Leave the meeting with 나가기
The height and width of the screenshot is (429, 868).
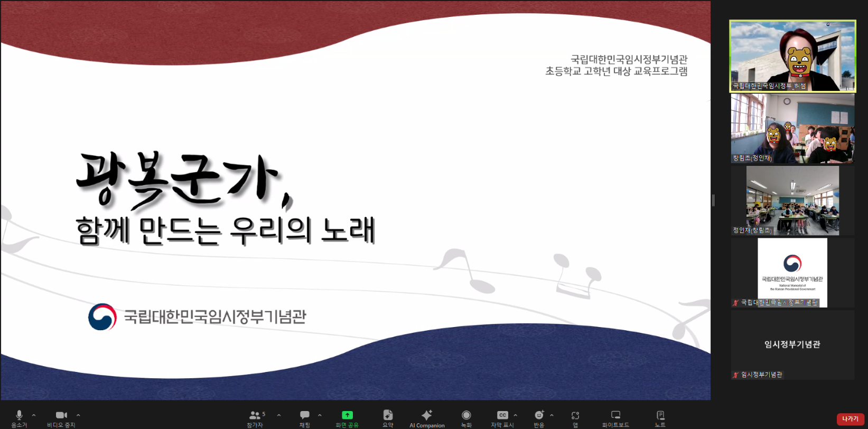(x=851, y=419)
